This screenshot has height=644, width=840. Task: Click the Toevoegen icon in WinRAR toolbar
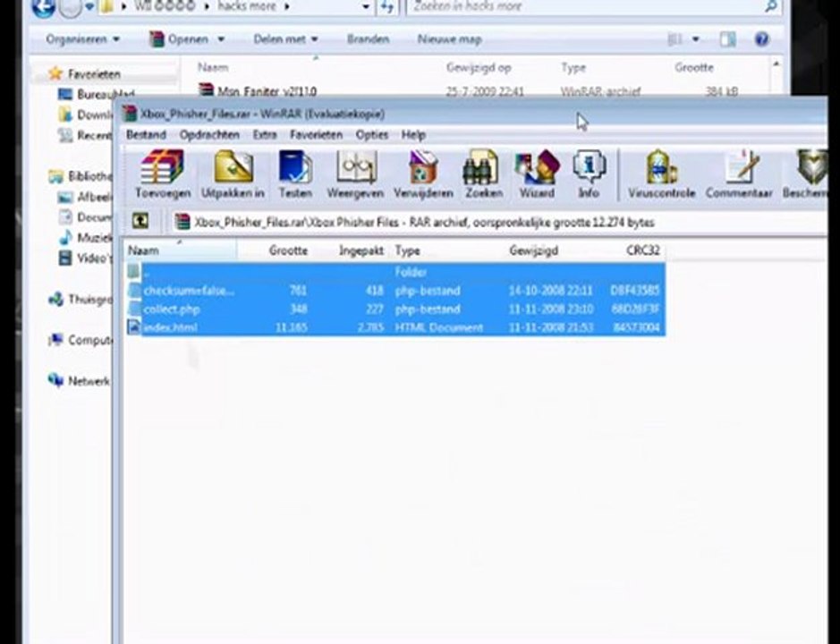tap(162, 174)
